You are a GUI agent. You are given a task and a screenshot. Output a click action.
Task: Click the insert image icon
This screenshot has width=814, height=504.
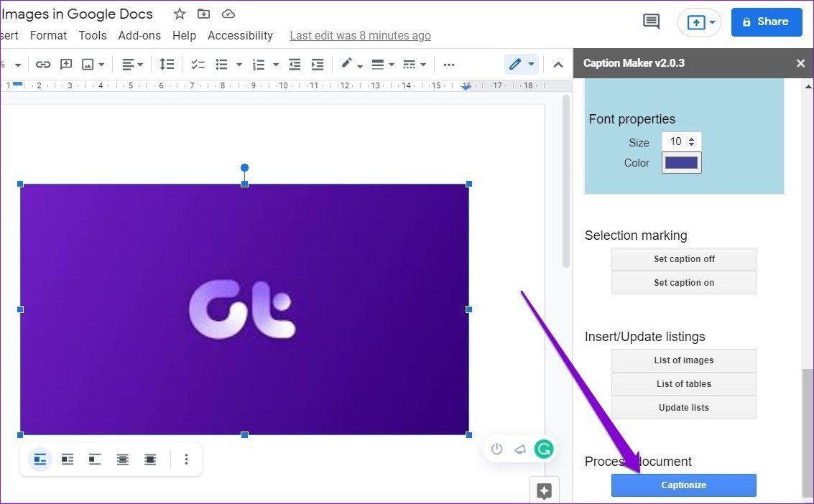pos(88,65)
